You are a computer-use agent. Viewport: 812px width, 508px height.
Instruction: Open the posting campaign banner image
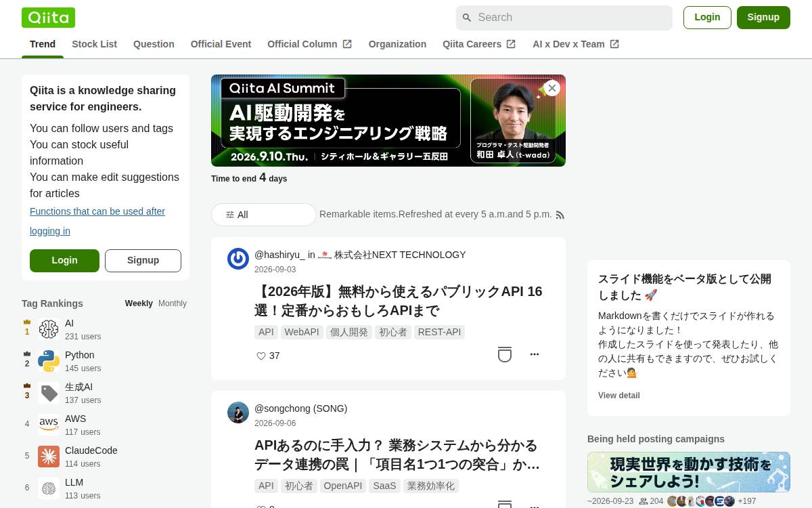click(x=689, y=472)
